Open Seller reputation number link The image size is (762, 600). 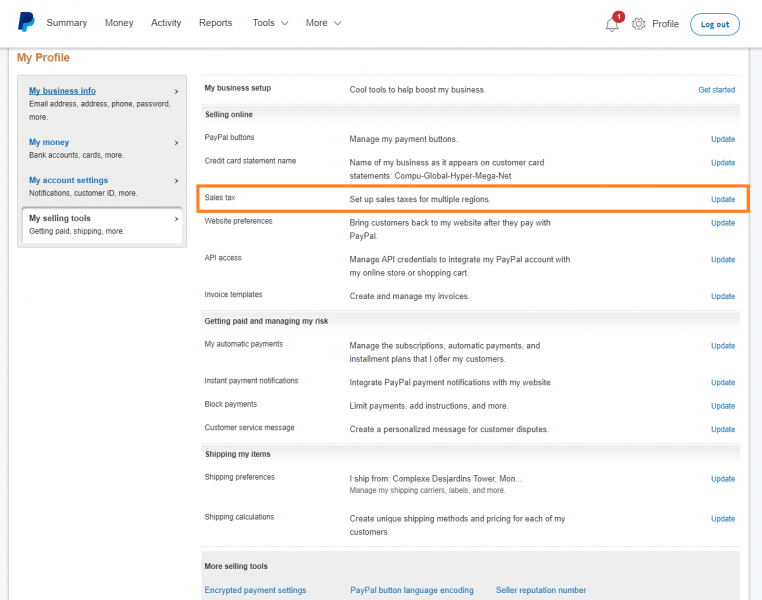541,590
